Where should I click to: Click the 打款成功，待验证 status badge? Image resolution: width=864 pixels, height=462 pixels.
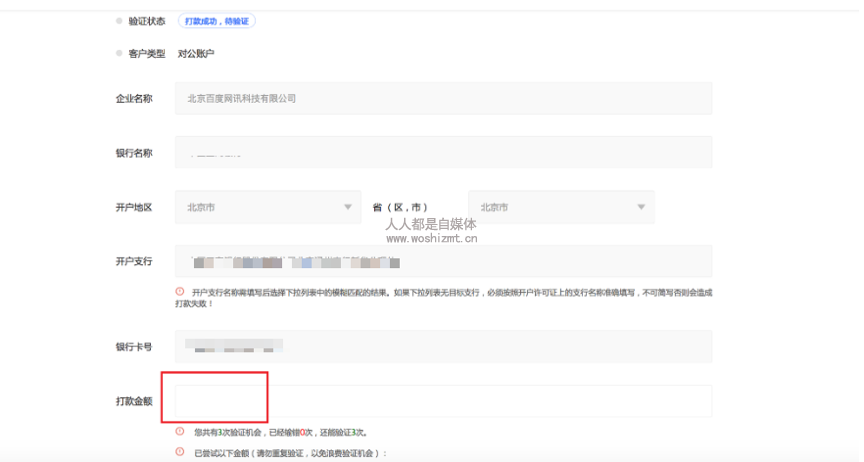click(216, 21)
